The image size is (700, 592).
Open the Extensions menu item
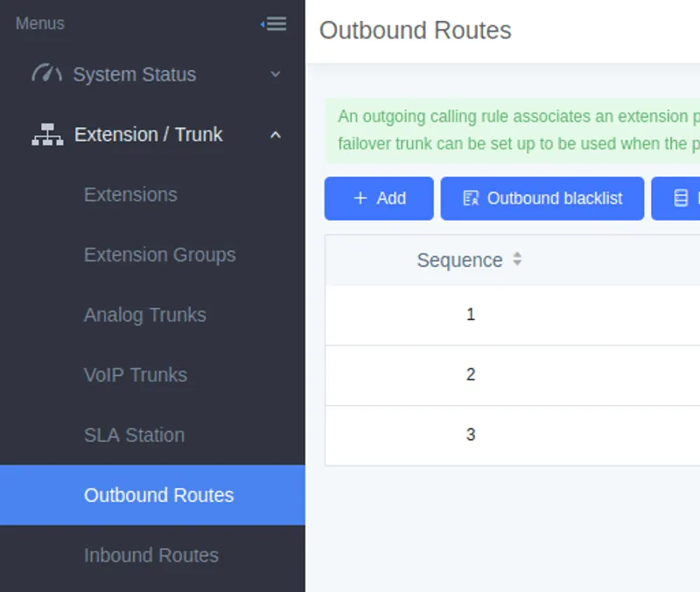pos(130,195)
